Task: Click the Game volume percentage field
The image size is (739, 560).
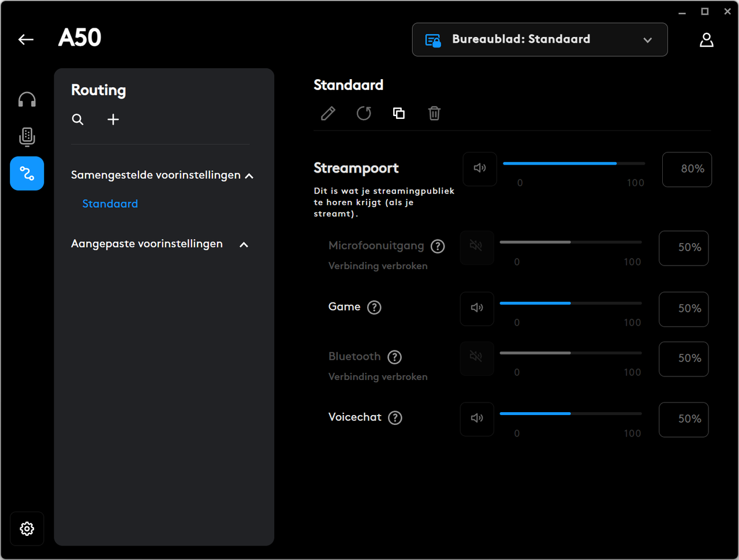Action: tap(684, 309)
